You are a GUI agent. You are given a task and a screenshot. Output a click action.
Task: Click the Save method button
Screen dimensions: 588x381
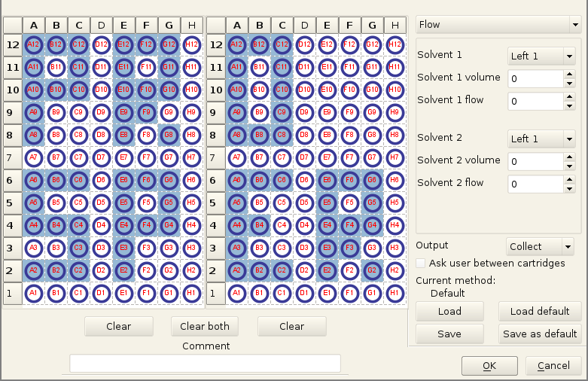pyautogui.click(x=449, y=334)
